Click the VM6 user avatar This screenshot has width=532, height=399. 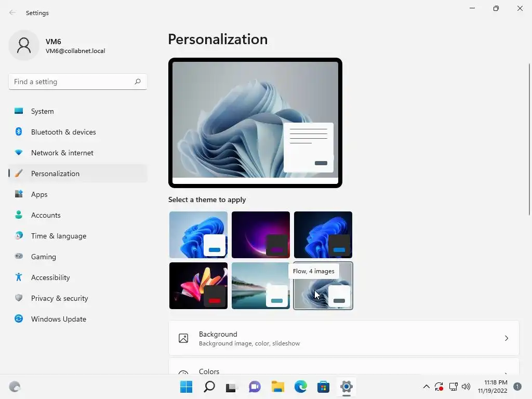(24, 45)
